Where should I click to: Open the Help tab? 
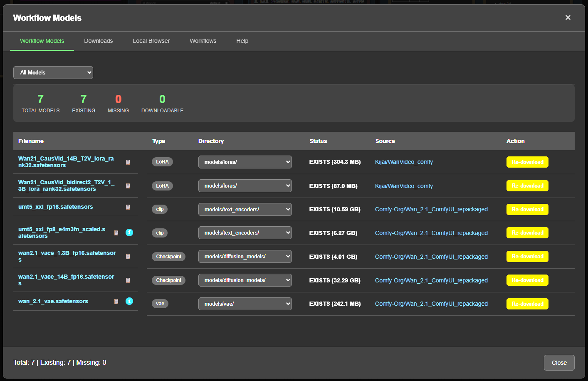click(242, 41)
